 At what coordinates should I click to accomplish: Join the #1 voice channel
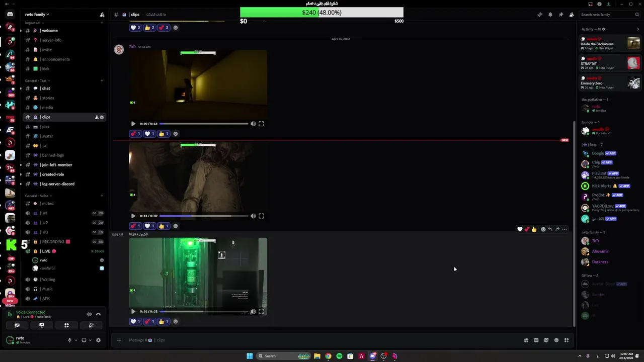pos(64,213)
